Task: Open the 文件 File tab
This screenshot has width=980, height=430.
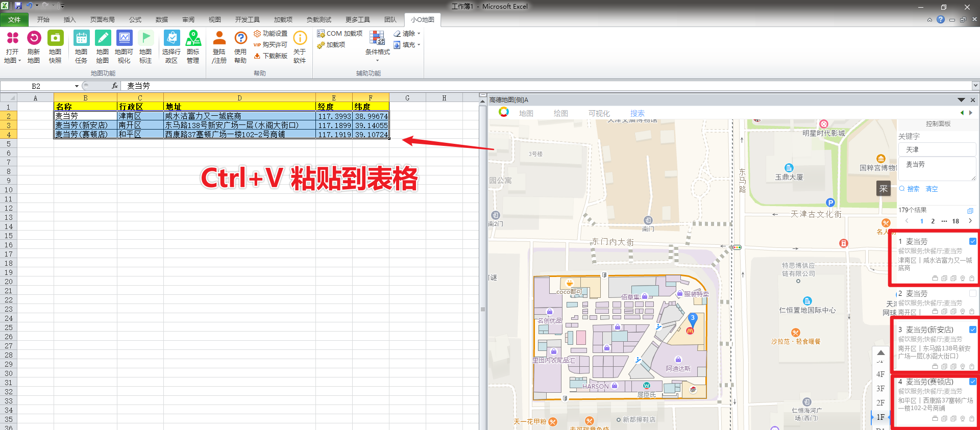Action: pos(14,19)
